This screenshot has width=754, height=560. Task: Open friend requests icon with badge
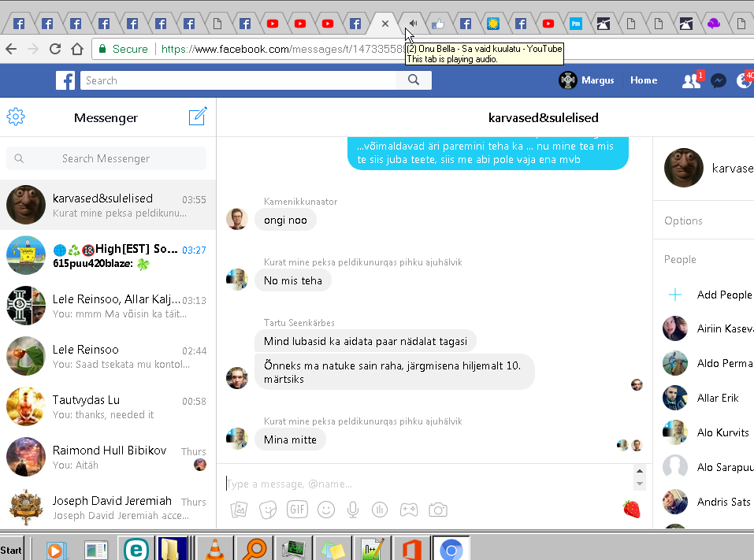tap(692, 80)
